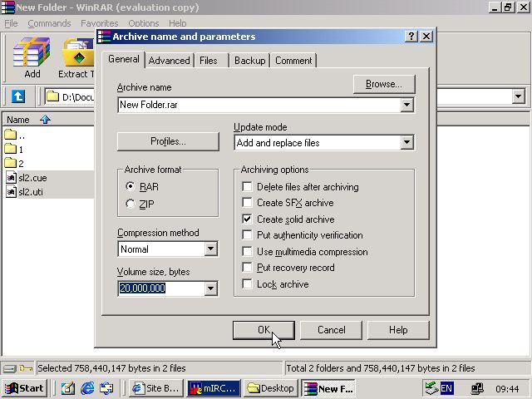This screenshot has height=399, width=532.
Task: Click the Cancel button
Action: [x=331, y=330]
